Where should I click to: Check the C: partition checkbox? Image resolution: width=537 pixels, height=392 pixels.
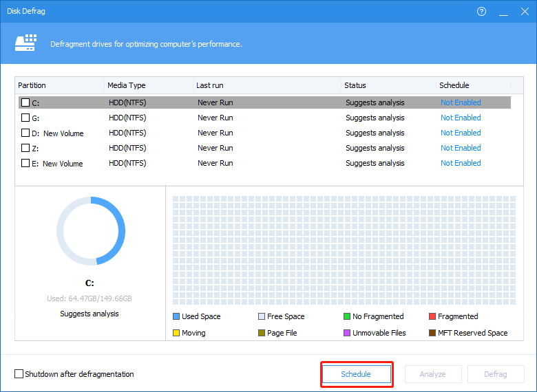[x=25, y=102]
